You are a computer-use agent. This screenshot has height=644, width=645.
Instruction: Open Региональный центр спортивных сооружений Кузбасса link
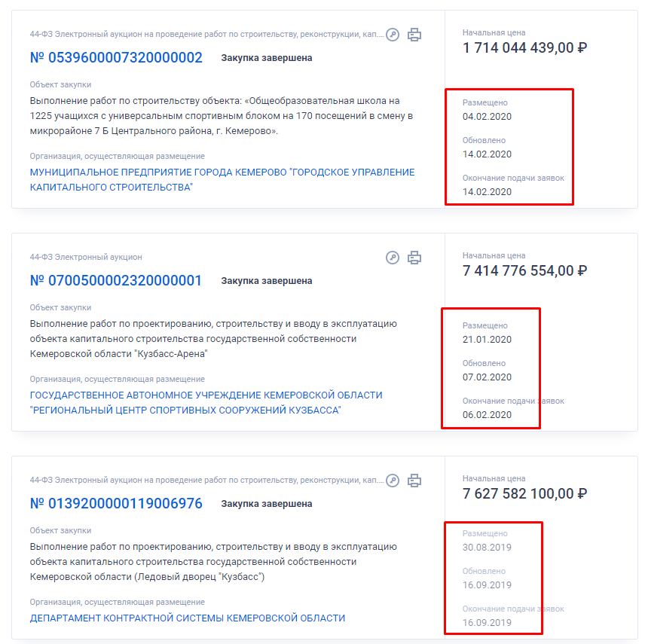pyautogui.click(x=206, y=403)
